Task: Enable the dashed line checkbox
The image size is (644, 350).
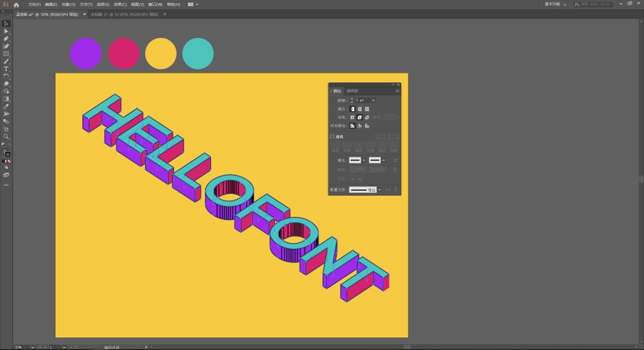Action: (333, 137)
